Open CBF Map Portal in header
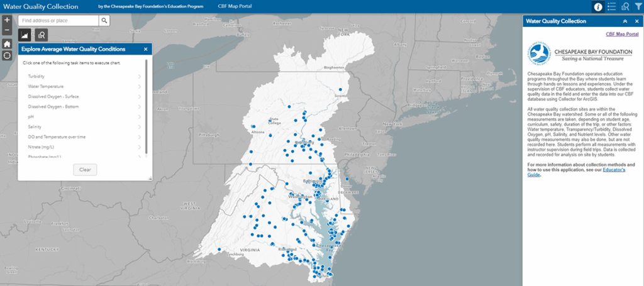This screenshot has height=286, width=644. (235, 6)
